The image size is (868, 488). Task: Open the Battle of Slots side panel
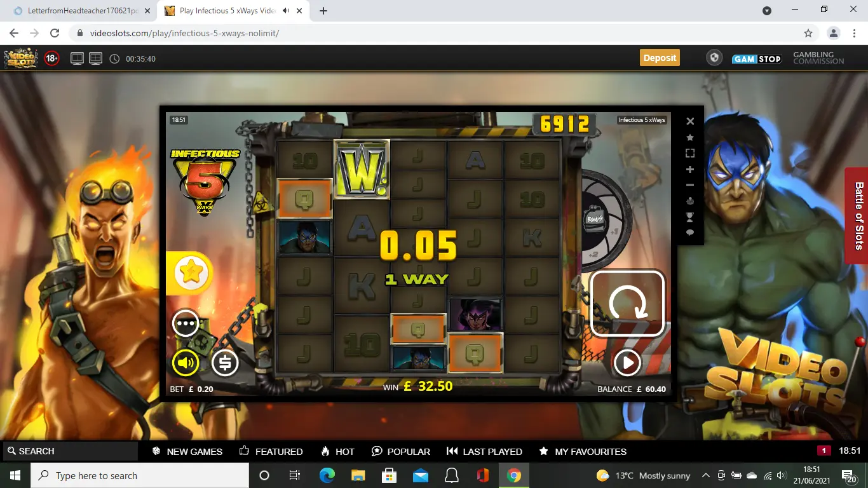(857, 215)
